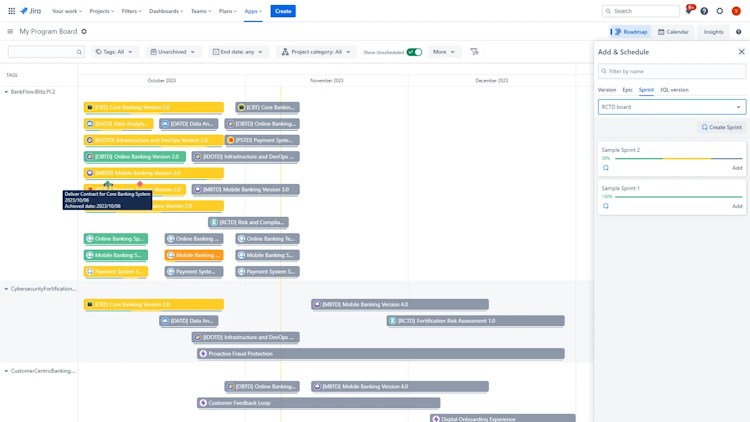
Task: Open the notifications bell icon
Action: click(x=689, y=11)
